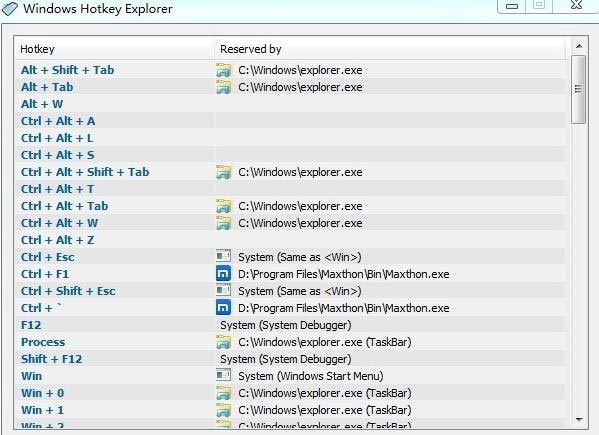Click the explorer icon in Ctrl + Alt + W row

[223, 223]
